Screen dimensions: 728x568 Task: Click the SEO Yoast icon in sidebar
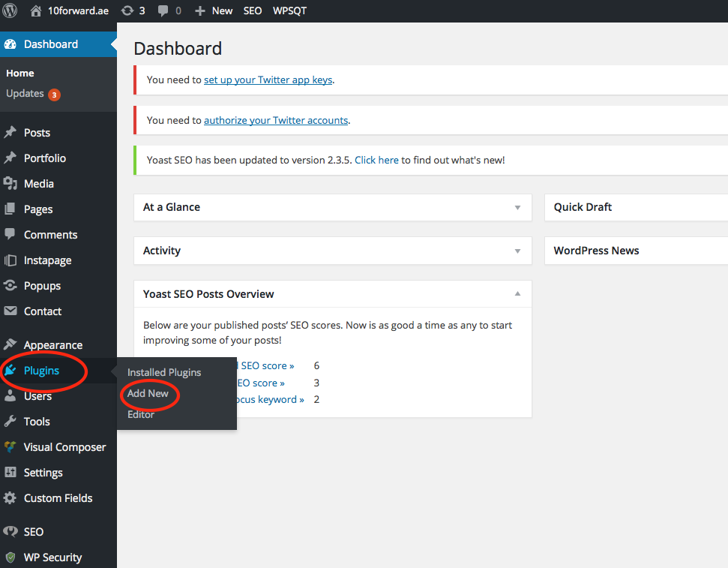click(10, 531)
